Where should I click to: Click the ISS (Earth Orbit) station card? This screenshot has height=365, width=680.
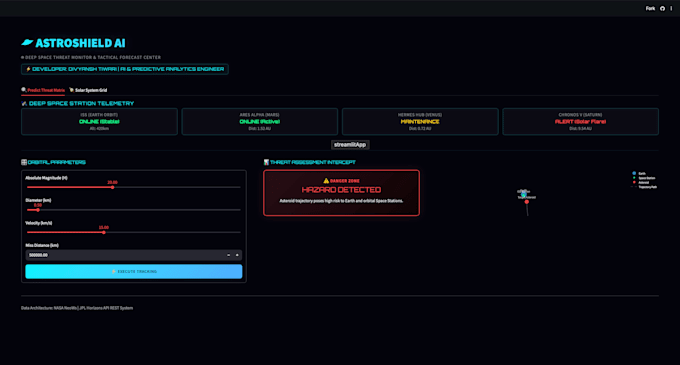pyautogui.click(x=99, y=122)
